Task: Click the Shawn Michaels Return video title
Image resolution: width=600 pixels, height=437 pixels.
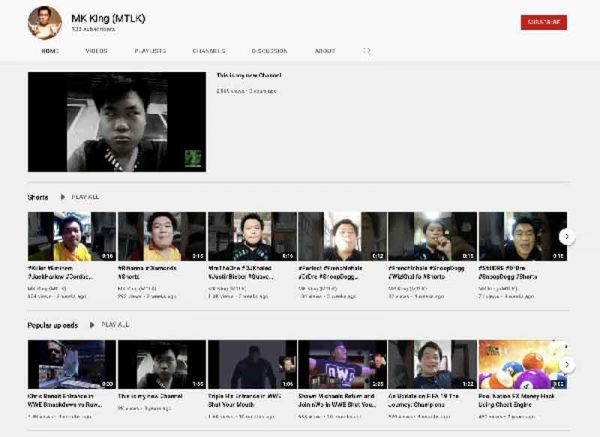Action: pyautogui.click(x=341, y=400)
